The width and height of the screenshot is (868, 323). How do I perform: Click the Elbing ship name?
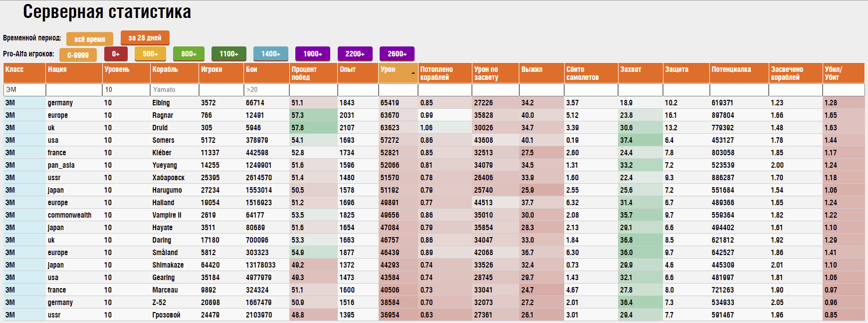[161, 103]
